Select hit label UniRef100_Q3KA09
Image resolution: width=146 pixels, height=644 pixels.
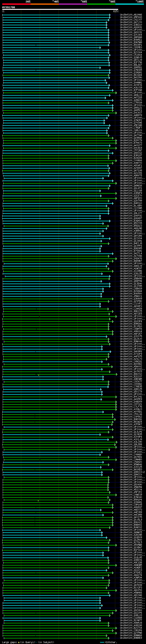click(x=131, y=299)
